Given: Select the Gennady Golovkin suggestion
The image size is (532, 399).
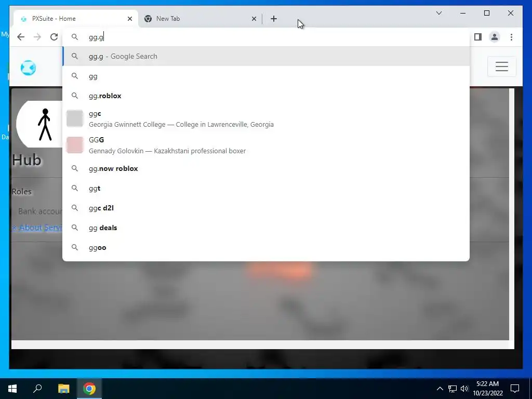Looking at the screenshot, I should click(266, 145).
